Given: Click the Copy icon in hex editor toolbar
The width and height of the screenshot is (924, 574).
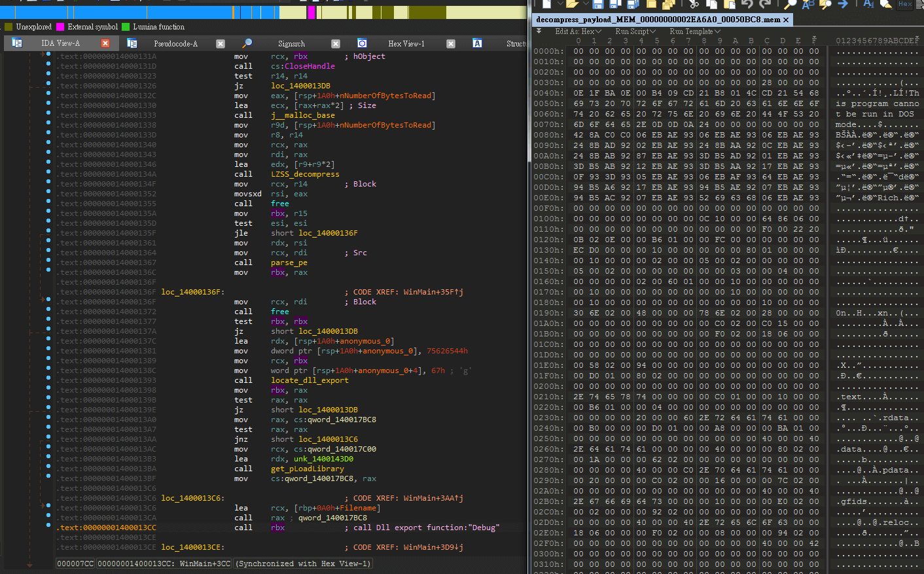Looking at the screenshot, I should [711, 4].
